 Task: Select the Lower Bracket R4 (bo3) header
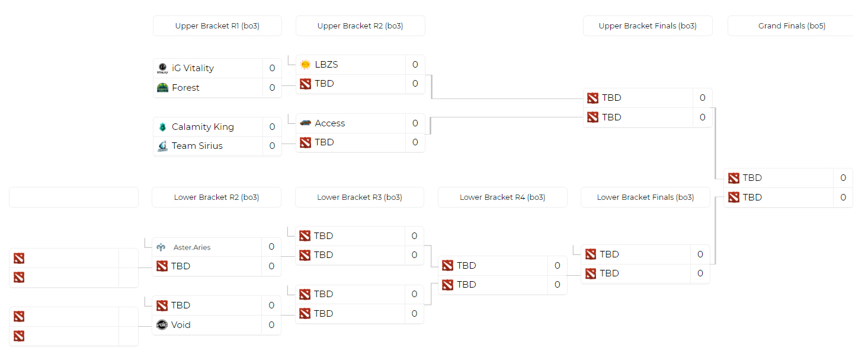click(502, 197)
